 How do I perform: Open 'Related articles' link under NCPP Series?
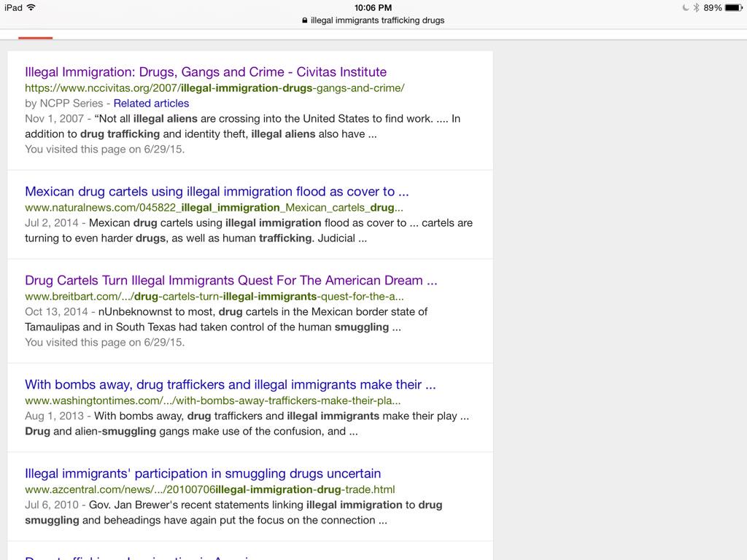tap(151, 104)
